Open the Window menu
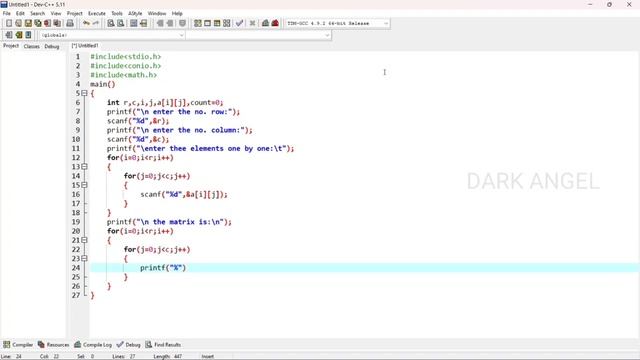This screenshot has height=360, width=640. [157, 13]
